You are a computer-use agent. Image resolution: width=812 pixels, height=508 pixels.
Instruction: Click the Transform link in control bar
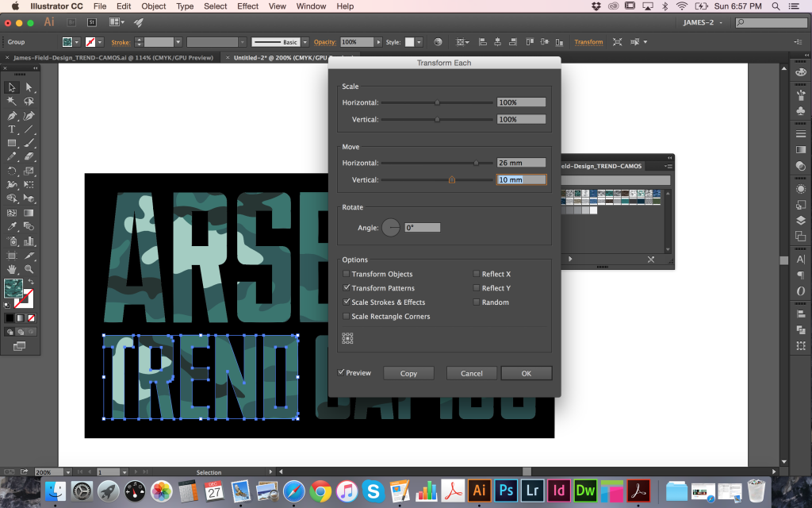(x=588, y=42)
